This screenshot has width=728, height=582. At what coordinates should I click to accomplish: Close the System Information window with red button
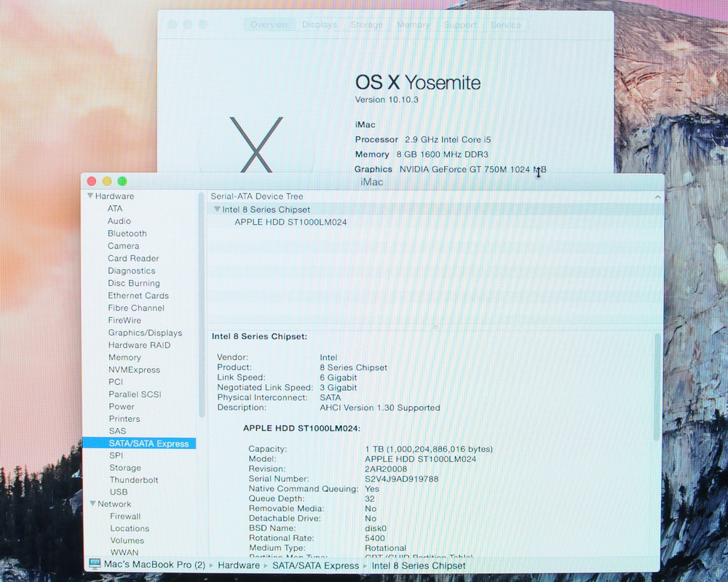click(x=92, y=181)
